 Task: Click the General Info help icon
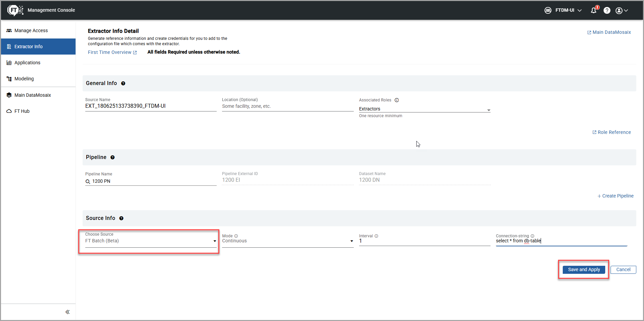click(x=123, y=83)
